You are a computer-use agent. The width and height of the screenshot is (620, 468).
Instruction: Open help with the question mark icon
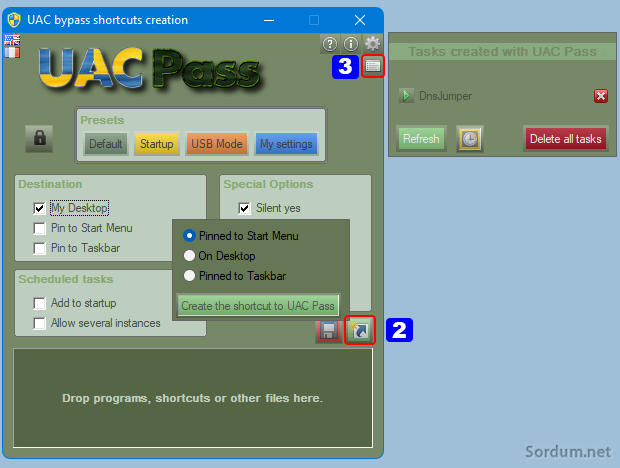click(330, 44)
